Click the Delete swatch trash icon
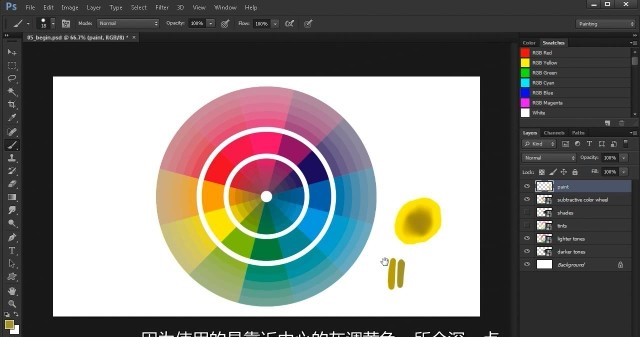 click(621, 123)
